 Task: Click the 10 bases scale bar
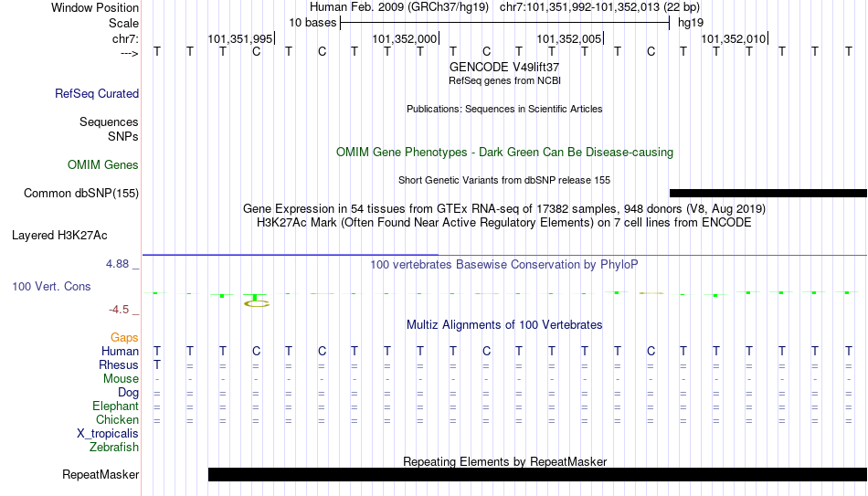[504, 23]
